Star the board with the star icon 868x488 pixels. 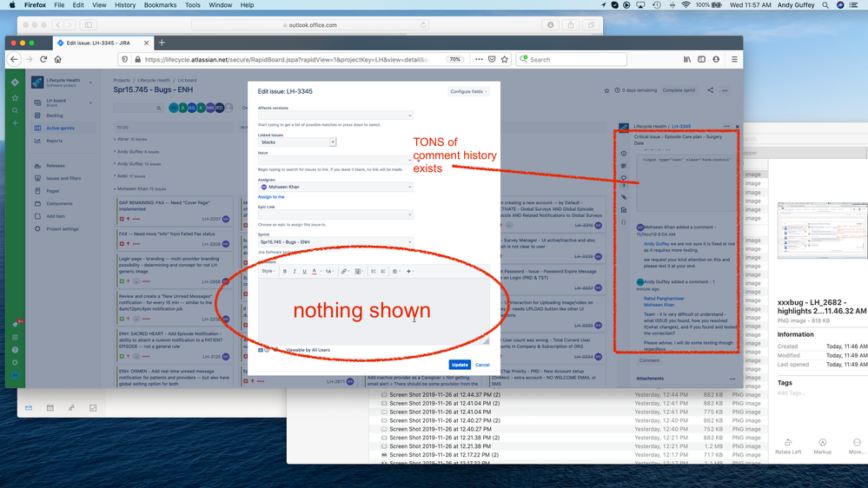606,90
